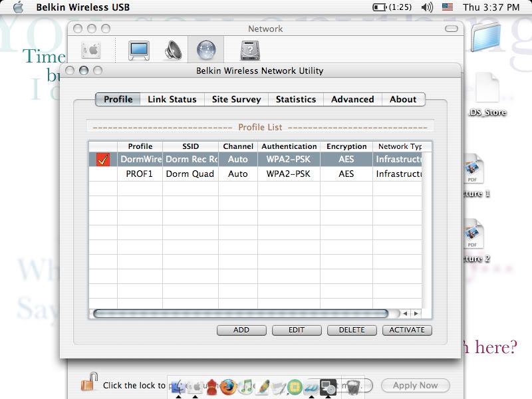Open Sound speaker icon in Network toolbar

tap(174, 51)
